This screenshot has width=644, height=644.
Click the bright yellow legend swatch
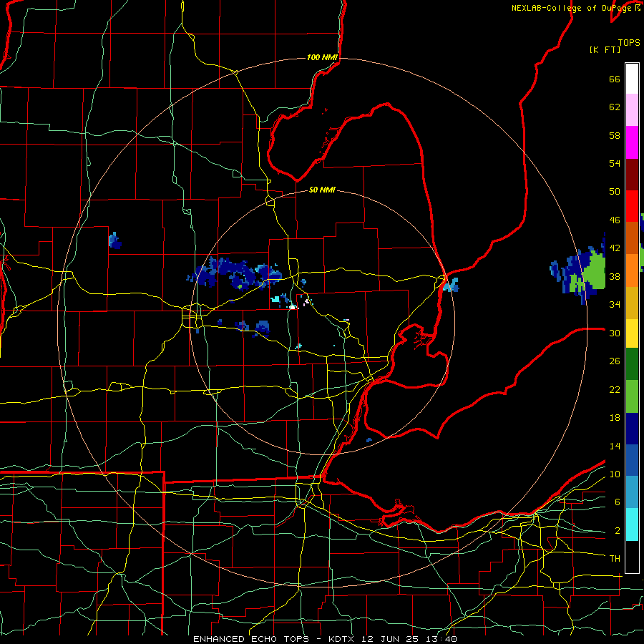(632, 333)
